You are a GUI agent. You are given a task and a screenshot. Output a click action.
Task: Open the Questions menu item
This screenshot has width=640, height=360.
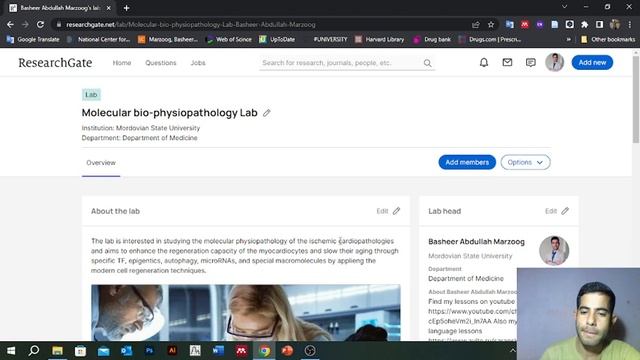click(161, 63)
